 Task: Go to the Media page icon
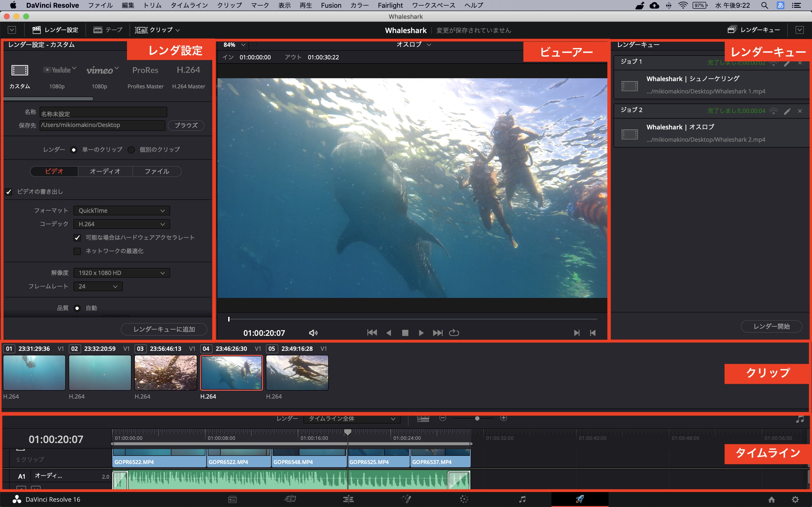tap(232, 499)
